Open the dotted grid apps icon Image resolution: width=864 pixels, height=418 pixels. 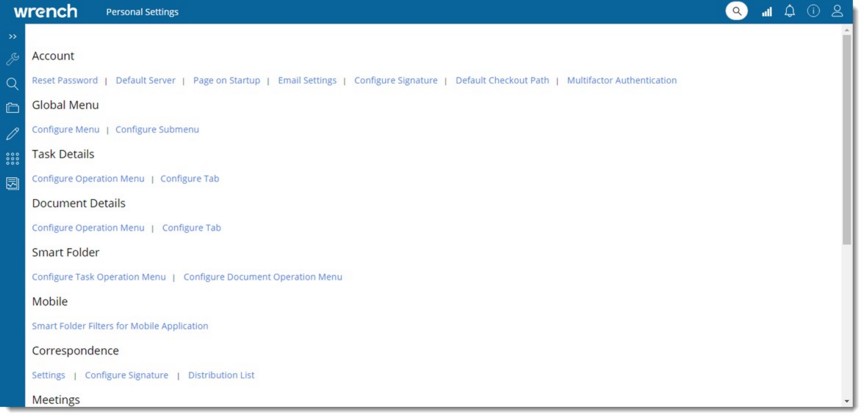tap(12, 158)
